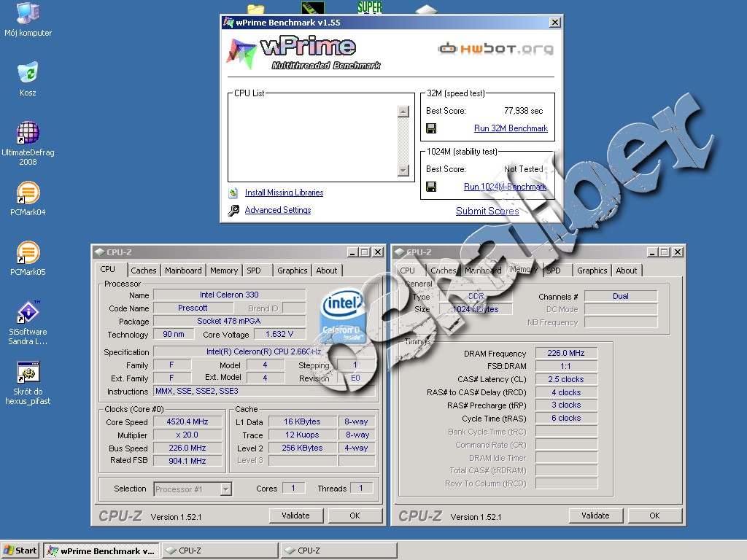Viewport: 747px width, 560px height.
Task: Click the 77,938 sec best score value
Action: coord(523,111)
